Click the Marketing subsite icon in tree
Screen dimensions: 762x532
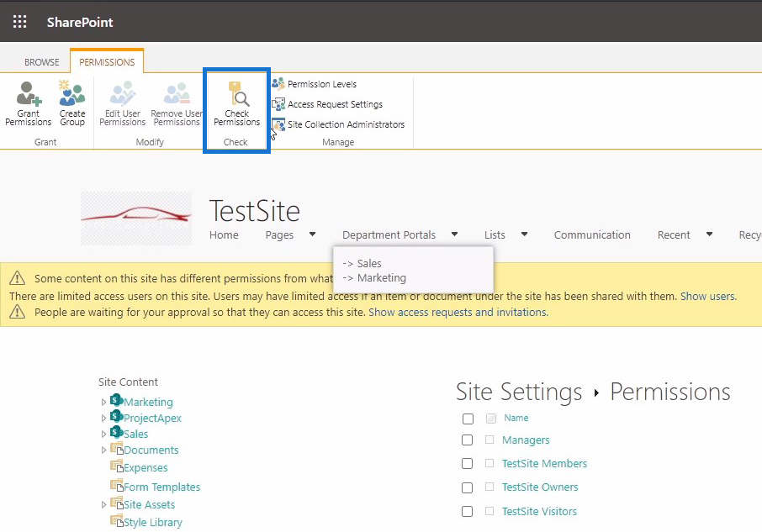click(116, 400)
